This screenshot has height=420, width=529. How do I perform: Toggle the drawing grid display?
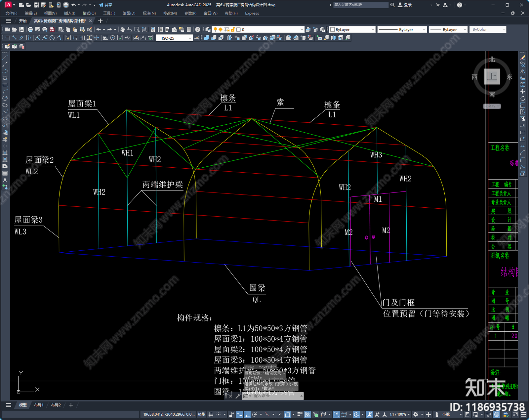[x=211, y=414]
